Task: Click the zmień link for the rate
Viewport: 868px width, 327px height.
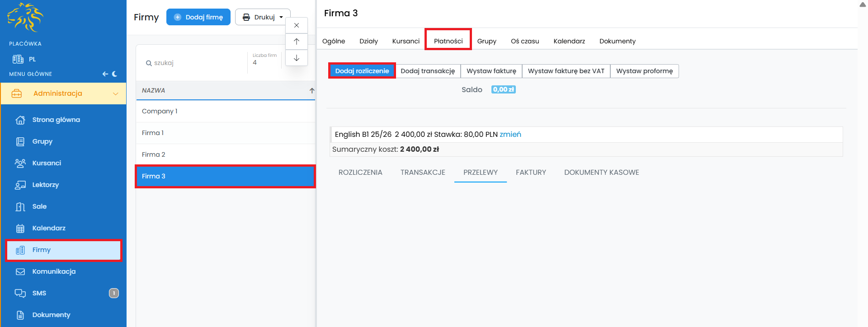Action: point(510,135)
